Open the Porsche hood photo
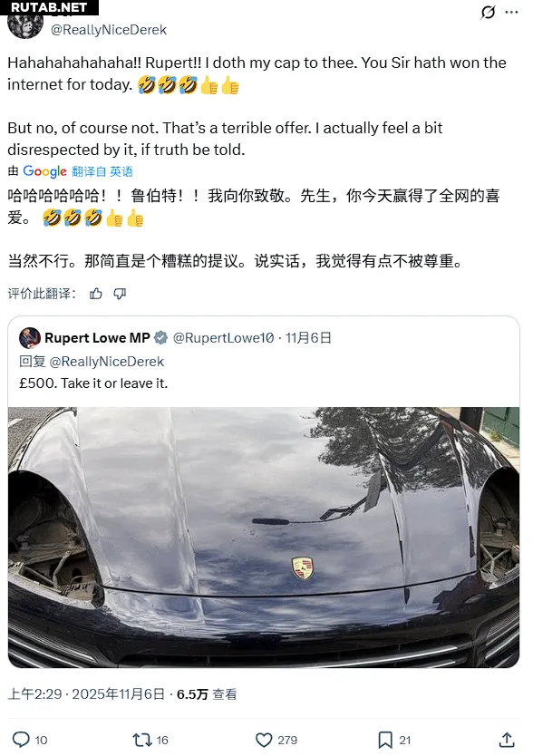 [264, 538]
